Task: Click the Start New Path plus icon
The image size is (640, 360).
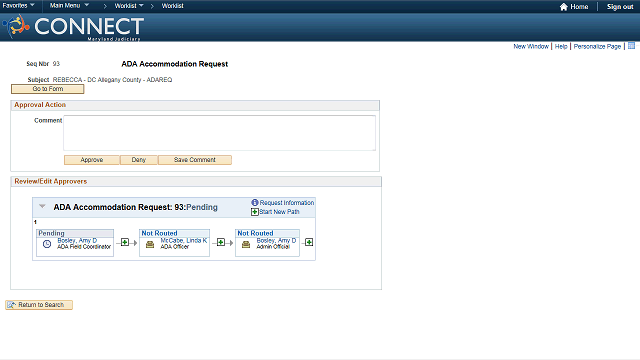Action: pyautogui.click(x=255, y=212)
